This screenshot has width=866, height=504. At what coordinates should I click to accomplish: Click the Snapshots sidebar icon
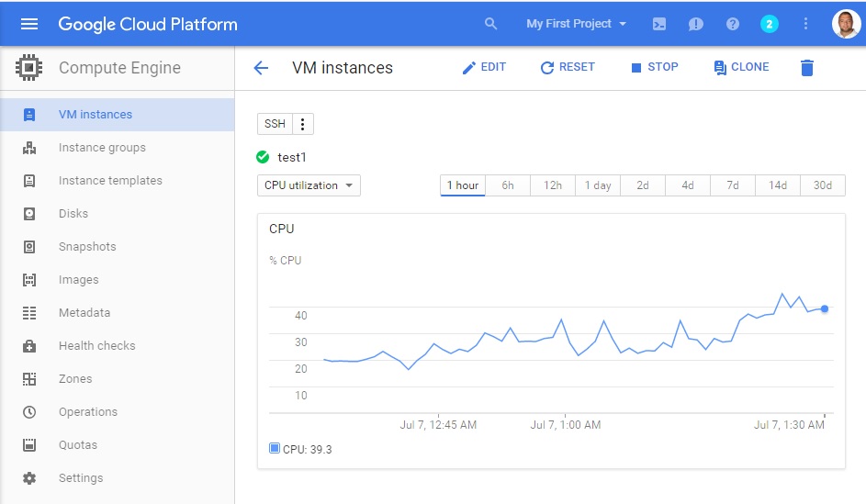pyautogui.click(x=29, y=247)
